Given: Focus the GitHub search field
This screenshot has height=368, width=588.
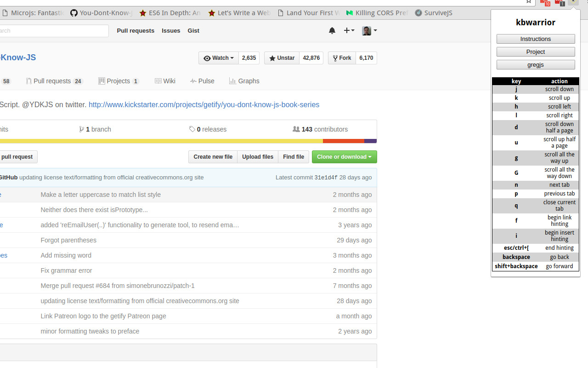Looking at the screenshot, I should pos(53,31).
